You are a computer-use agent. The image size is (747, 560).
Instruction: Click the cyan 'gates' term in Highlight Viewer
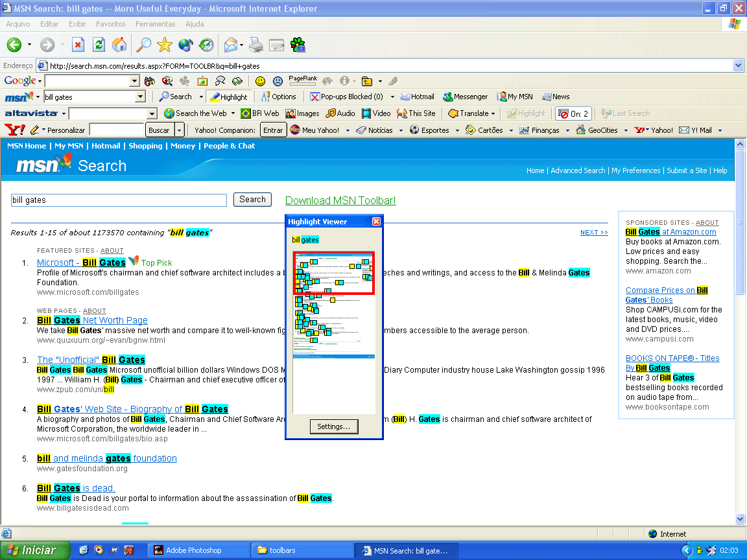310,240
